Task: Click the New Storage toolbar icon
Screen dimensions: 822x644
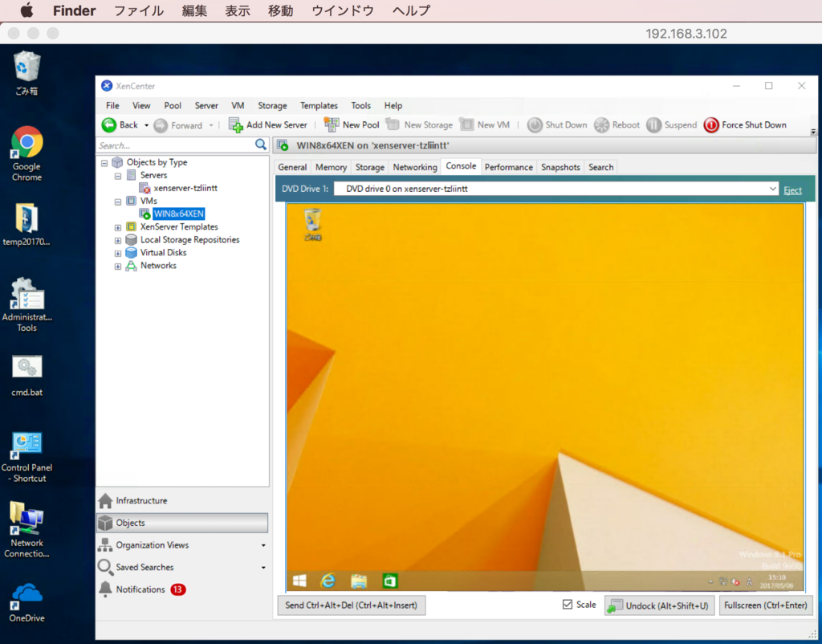Action: click(393, 124)
